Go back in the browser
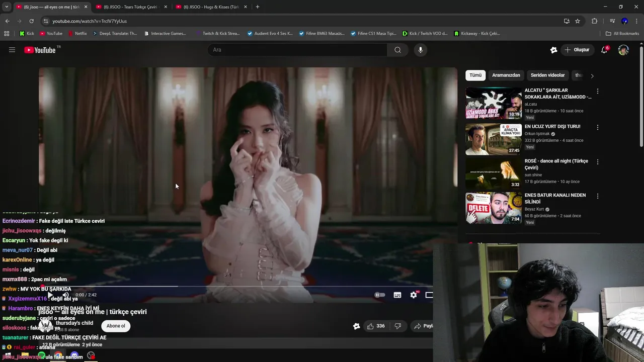Viewport: 644px width, 362px height. [x=7, y=21]
